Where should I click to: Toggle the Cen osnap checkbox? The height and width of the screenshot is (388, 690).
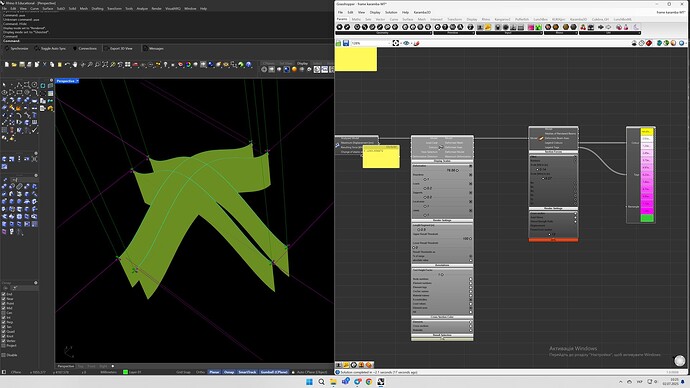4,313
